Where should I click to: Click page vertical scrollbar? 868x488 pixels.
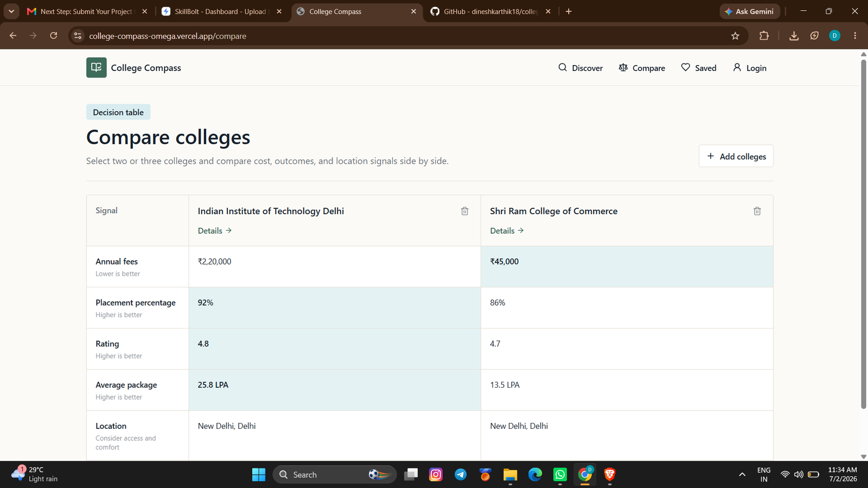tap(864, 233)
